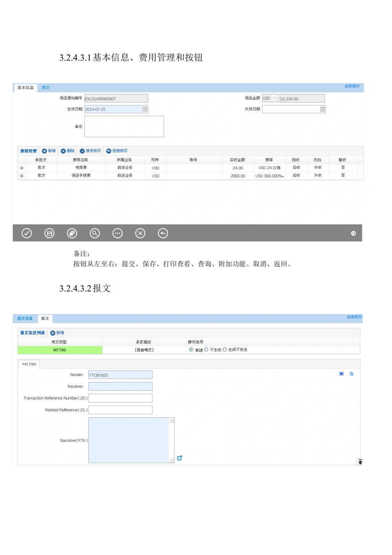The image size is (392, 555).
Task: Click down arrow of Narrative scrollbar
Action: [171, 460]
